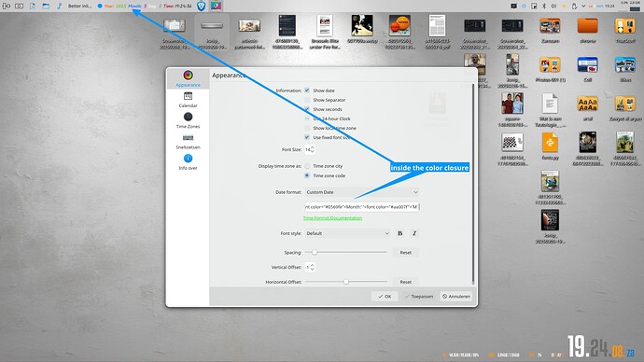Open the Calendar settings section
The width and height of the screenshot is (644, 362).
coord(188,100)
